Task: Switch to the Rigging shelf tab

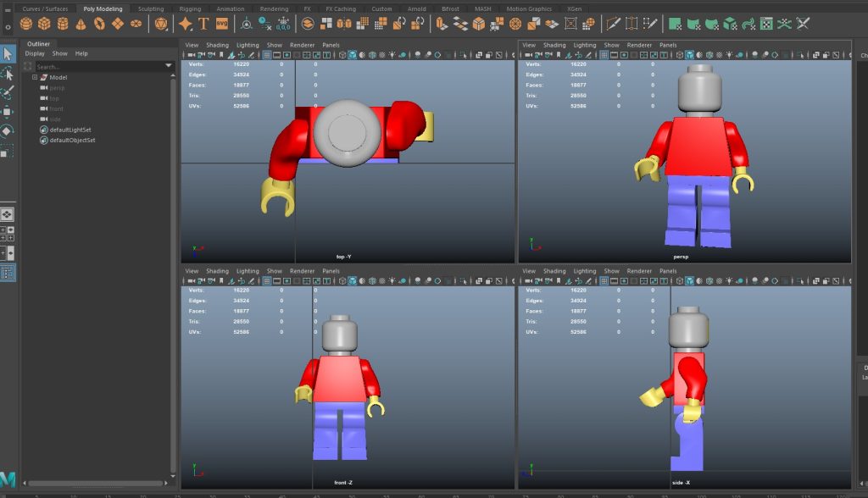Action: [190, 8]
